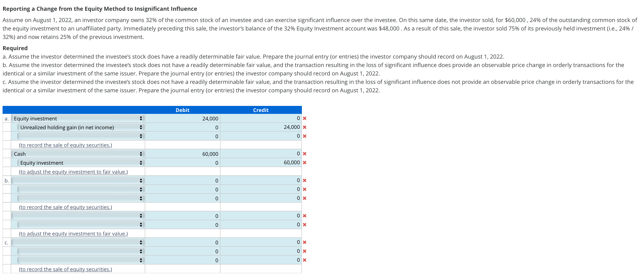Viewport: 644px width, 276px height.
Task: Click the error mark beside the 60,000 Equity investment credit
Action: [x=305, y=163]
